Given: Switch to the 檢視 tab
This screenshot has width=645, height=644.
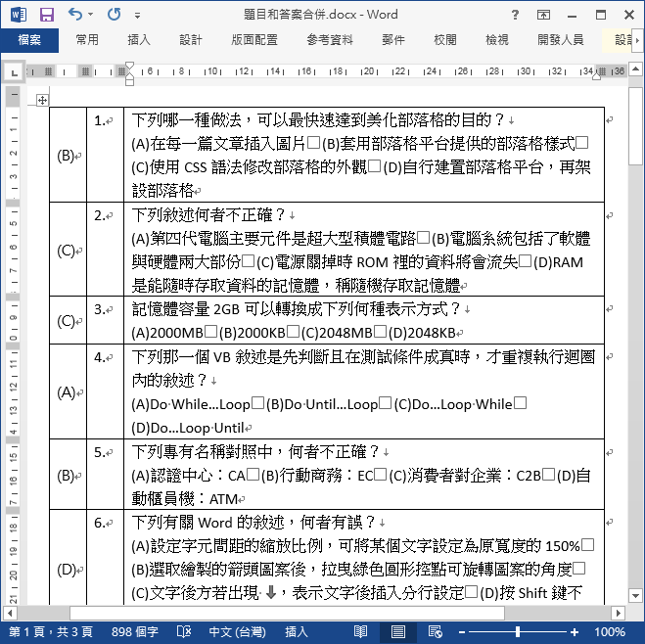Looking at the screenshot, I should pyautogui.click(x=497, y=40).
